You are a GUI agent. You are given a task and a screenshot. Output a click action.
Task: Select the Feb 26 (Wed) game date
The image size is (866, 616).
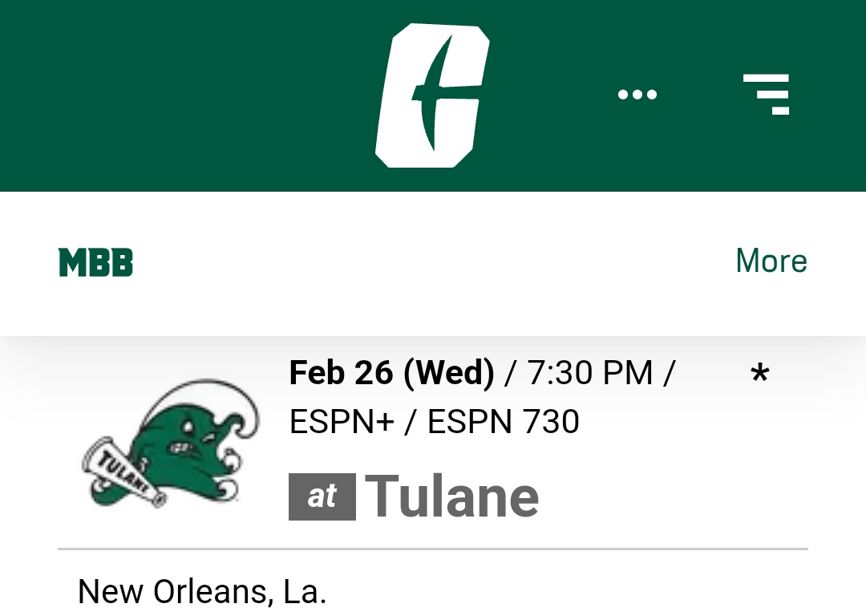pos(391,372)
